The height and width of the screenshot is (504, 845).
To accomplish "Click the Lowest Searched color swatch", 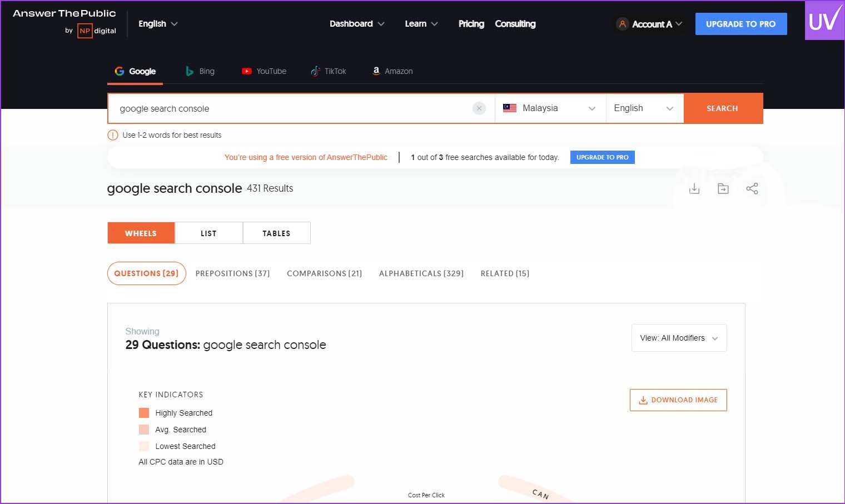I will (x=144, y=446).
